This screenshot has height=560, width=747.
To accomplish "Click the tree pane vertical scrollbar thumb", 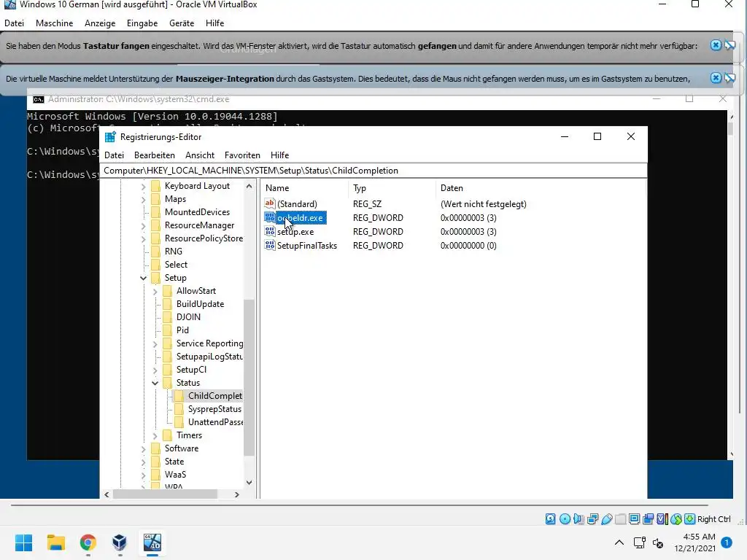I will tap(249, 377).
